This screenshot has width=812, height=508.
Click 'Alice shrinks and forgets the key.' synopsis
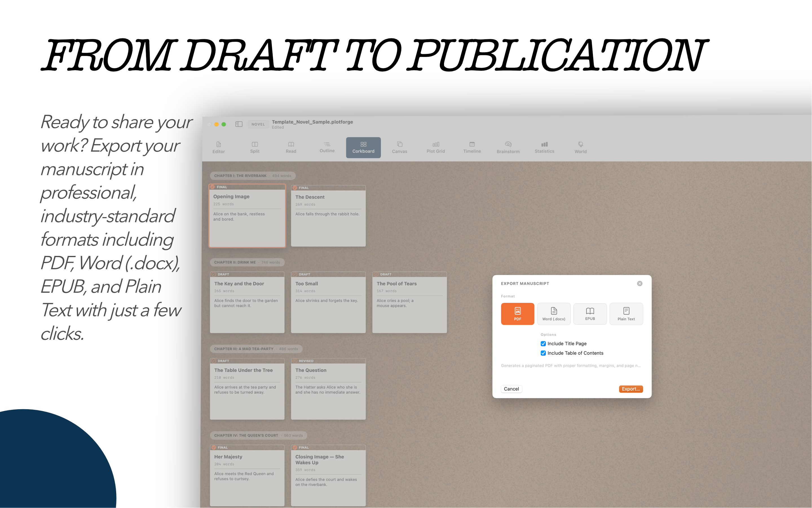[x=326, y=301]
